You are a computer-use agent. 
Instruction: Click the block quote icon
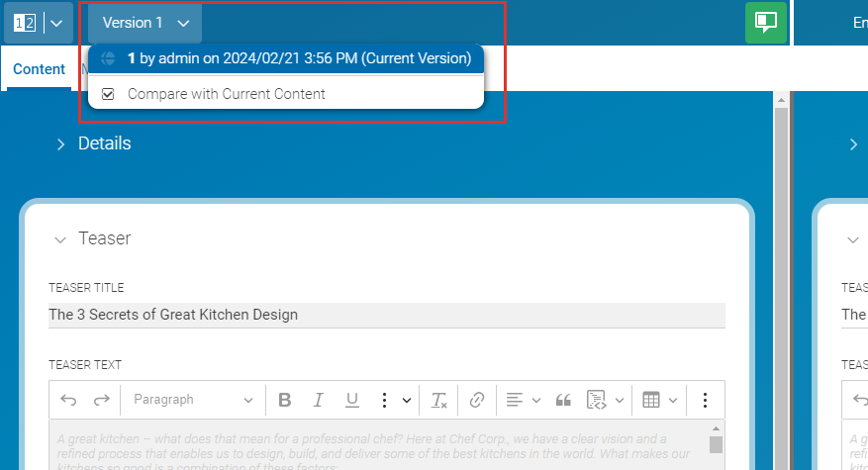coord(563,400)
